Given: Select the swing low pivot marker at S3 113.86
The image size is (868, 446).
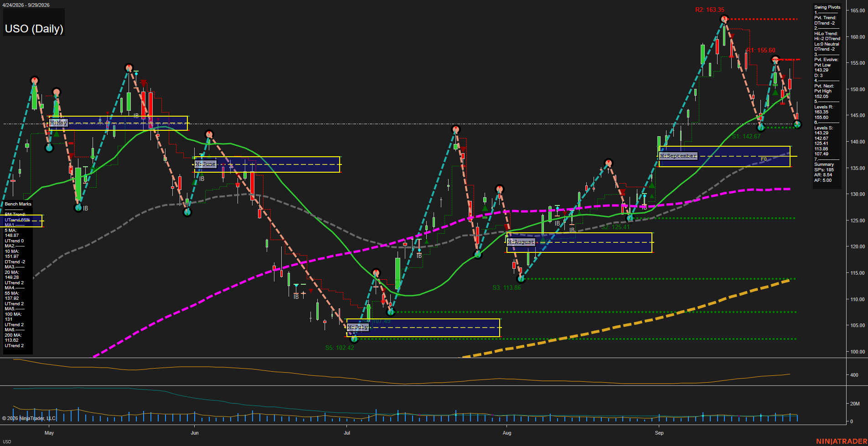Looking at the screenshot, I should coord(521,278).
